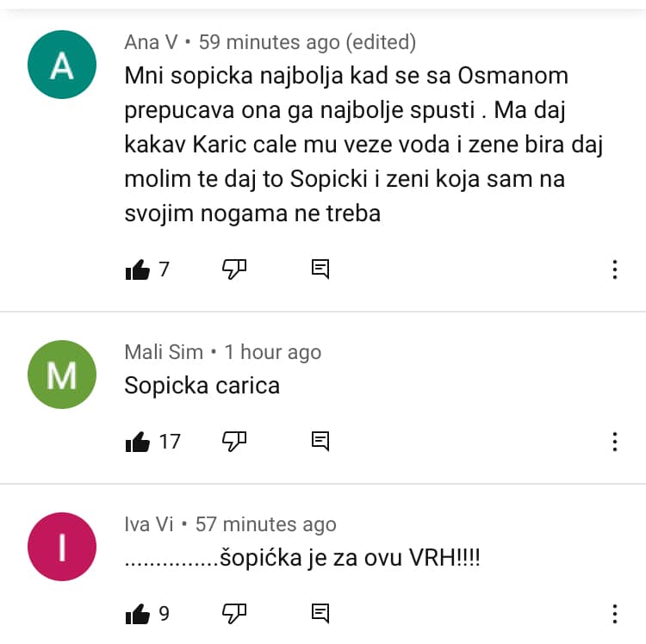Viewport: 646px width, 644px height.
Task: Select the 'Sopicka carica' comment text
Action: pos(202,386)
